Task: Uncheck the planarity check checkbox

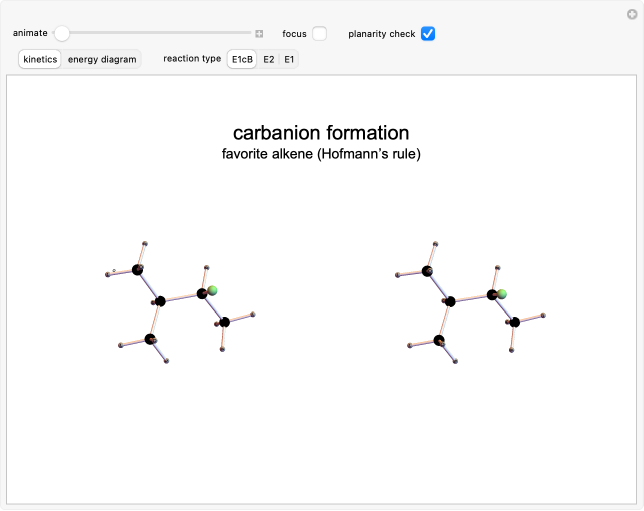Action: pos(428,34)
